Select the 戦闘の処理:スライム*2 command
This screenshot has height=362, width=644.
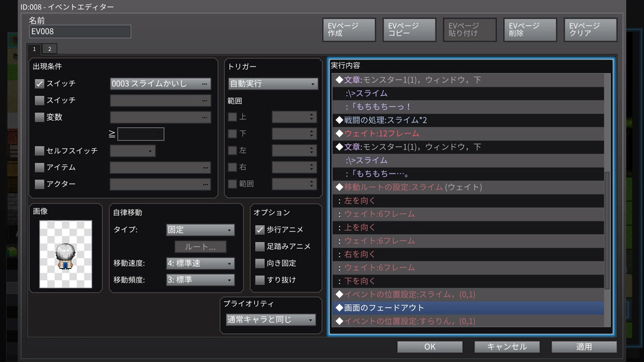click(468, 120)
